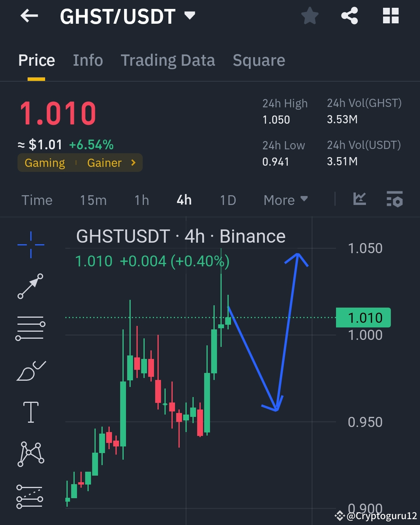Open the GHST/USDT pair selector dropdown
Screen dimensions: 420x525
tap(189, 16)
